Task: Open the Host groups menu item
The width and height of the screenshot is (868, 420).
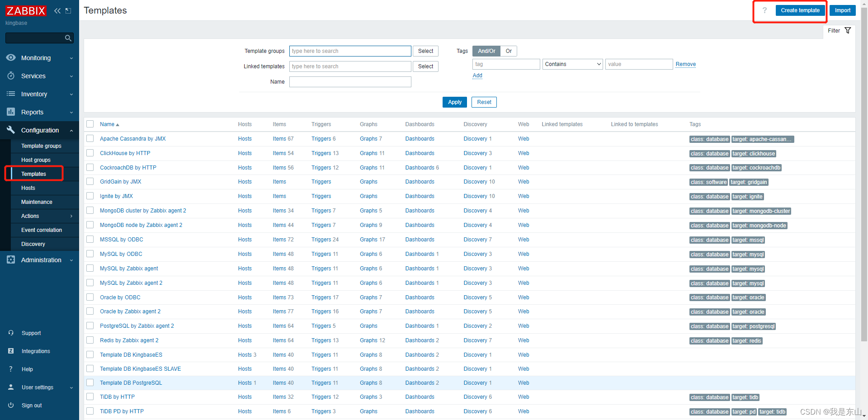Action: [x=36, y=160]
